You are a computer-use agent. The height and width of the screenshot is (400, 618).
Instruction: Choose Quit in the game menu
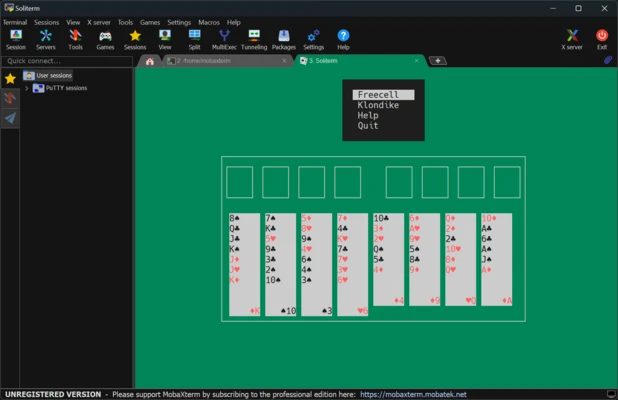368,125
